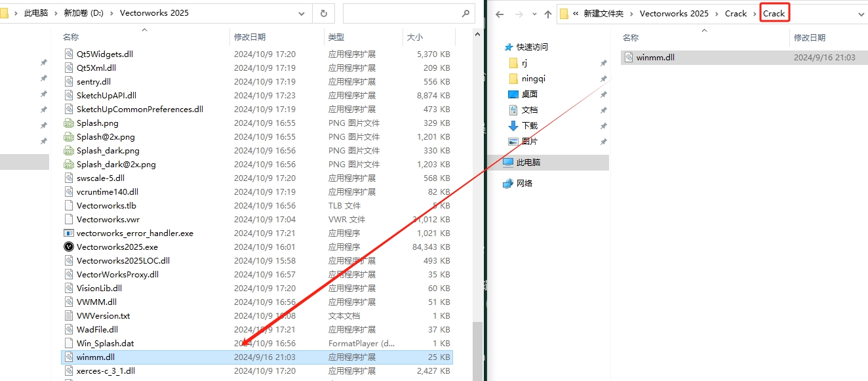Click the Vectorworks2025.exe application icon
This screenshot has height=381, width=868.
point(69,247)
